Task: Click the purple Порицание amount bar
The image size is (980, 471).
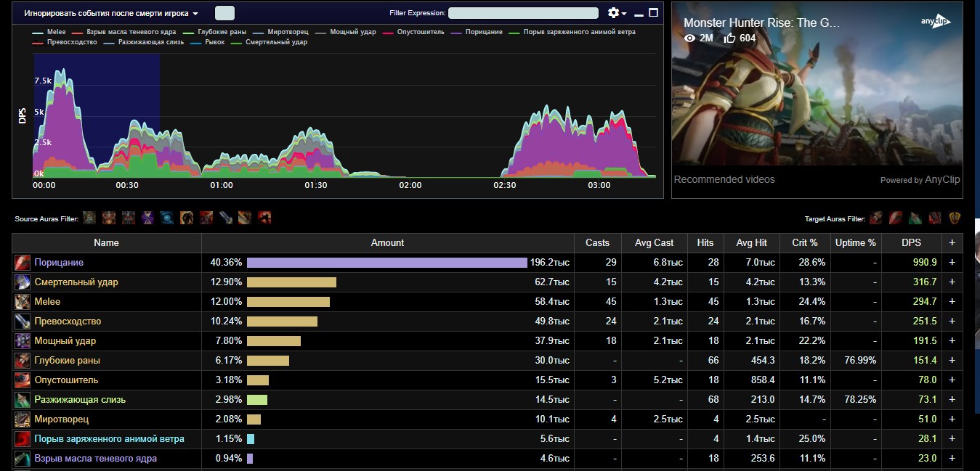Action: (x=386, y=263)
